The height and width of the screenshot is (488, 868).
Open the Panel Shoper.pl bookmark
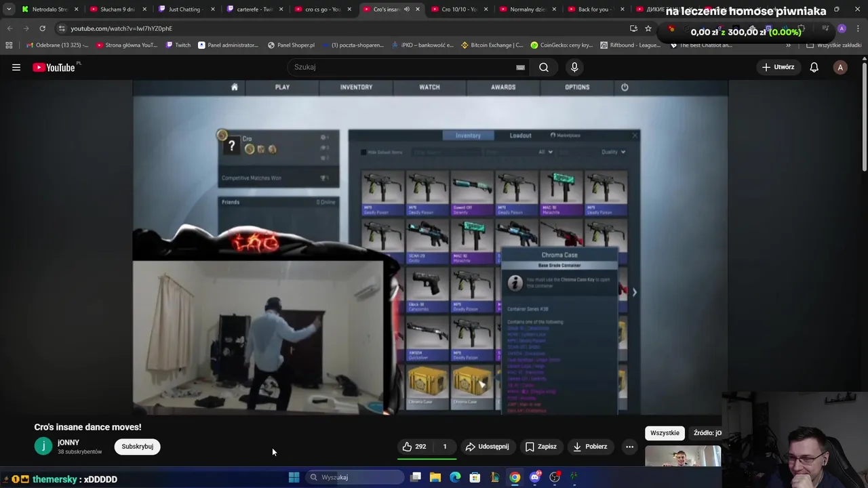coord(291,45)
